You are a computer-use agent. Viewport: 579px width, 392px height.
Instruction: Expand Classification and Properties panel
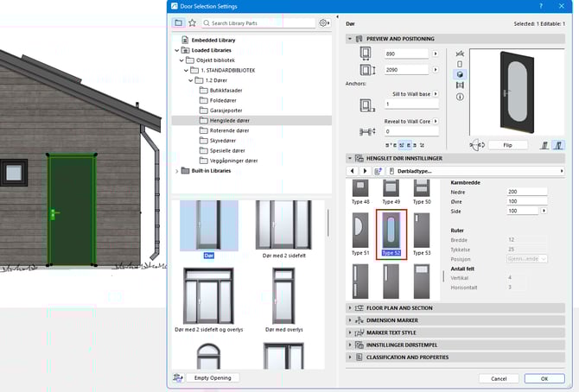[411, 357]
